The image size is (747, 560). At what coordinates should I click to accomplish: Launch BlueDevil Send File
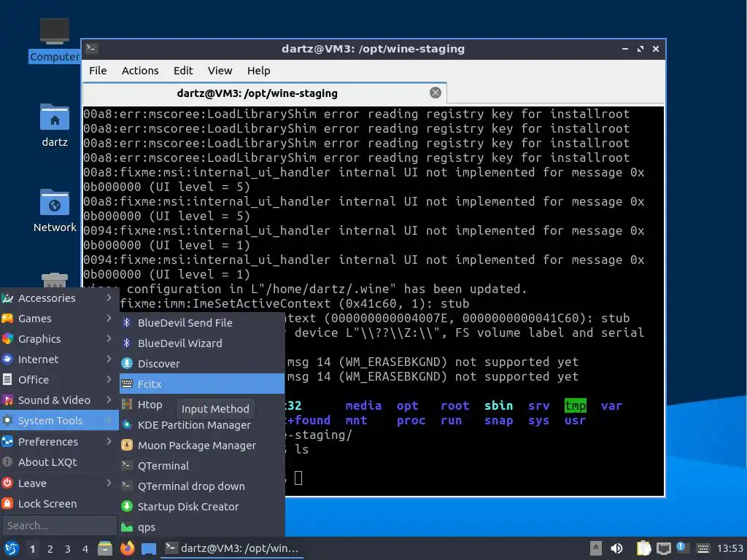202,323
